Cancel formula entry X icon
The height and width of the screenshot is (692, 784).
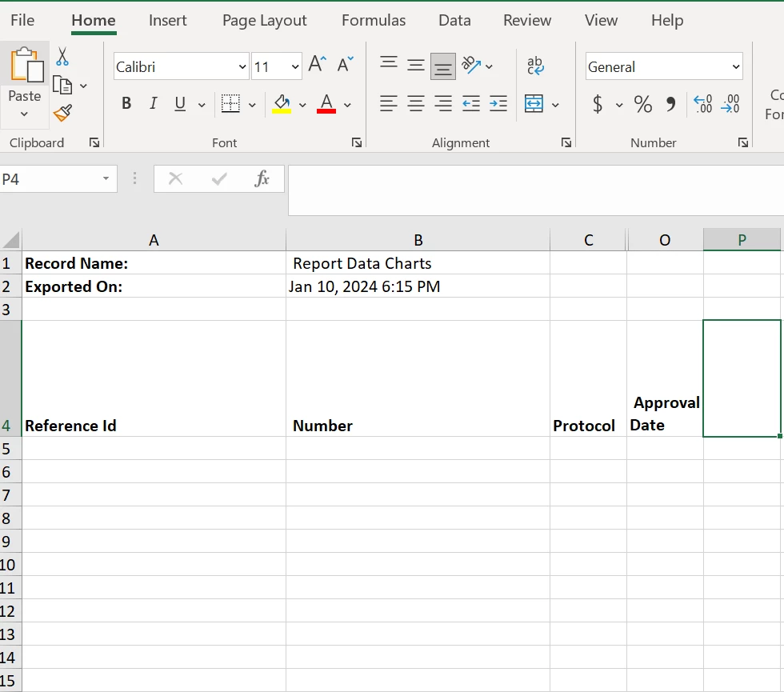click(x=175, y=178)
